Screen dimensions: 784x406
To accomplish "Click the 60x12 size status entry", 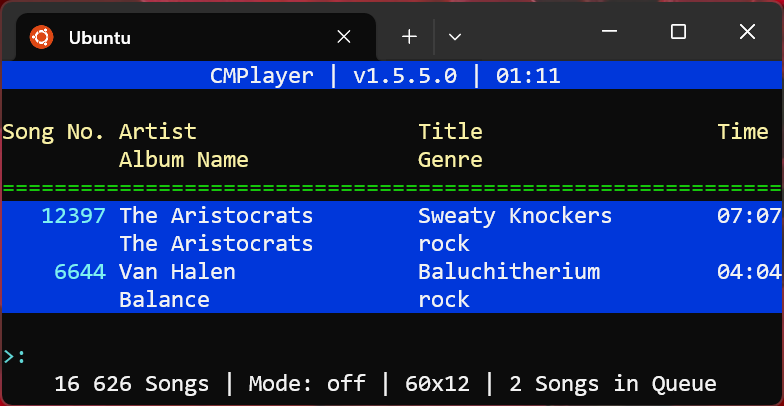I will click(x=438, y=384).
